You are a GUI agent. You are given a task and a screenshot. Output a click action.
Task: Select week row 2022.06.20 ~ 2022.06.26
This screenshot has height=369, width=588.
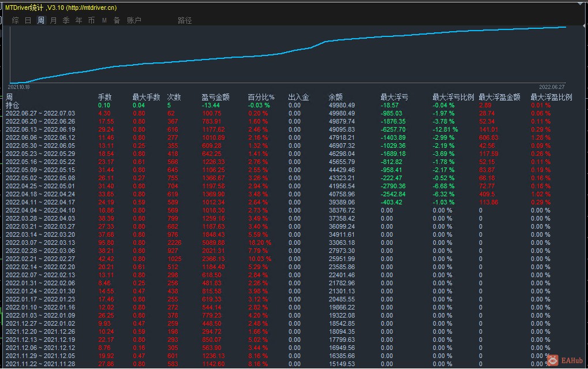(40, 122)
